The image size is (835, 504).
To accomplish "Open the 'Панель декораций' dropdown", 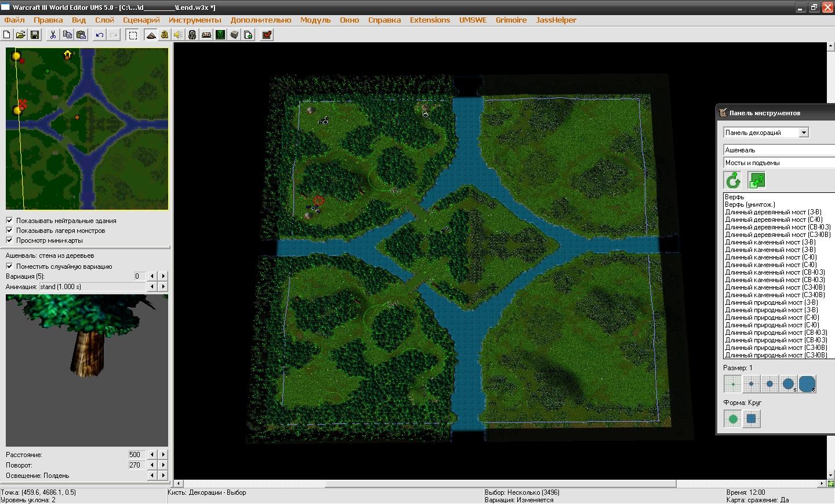I will click(x=766, y=133).
